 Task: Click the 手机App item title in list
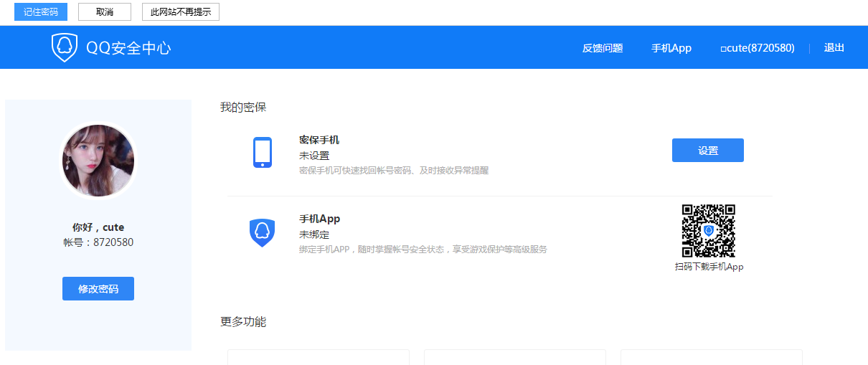click(x=320, y=219)
